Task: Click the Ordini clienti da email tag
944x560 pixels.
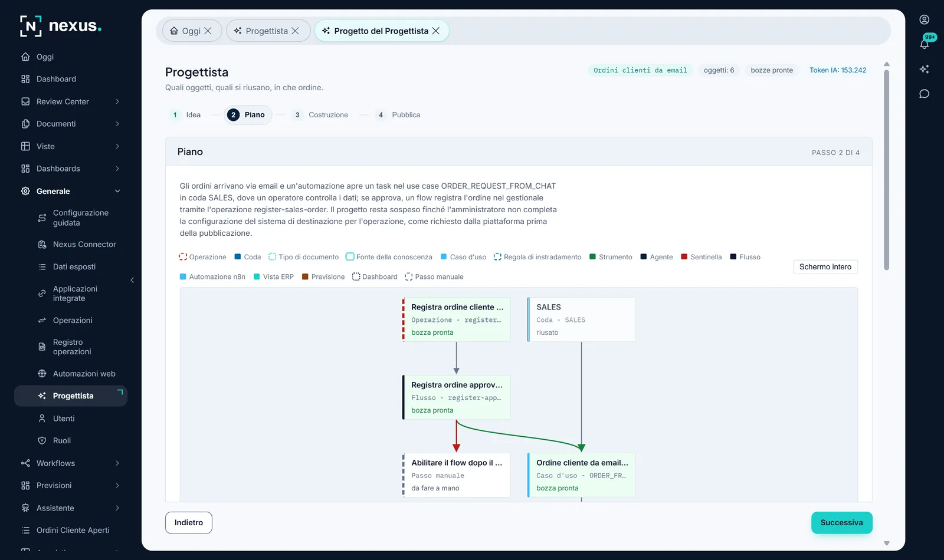Action: pyautogui.click(x=640, y=70)
